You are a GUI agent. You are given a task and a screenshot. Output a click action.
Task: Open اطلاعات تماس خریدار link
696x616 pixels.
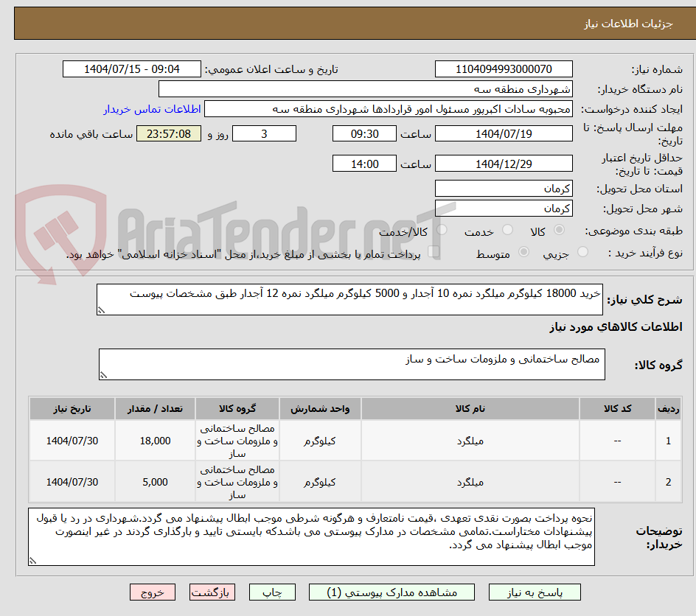pyautogui.click(x=152, y=109)
